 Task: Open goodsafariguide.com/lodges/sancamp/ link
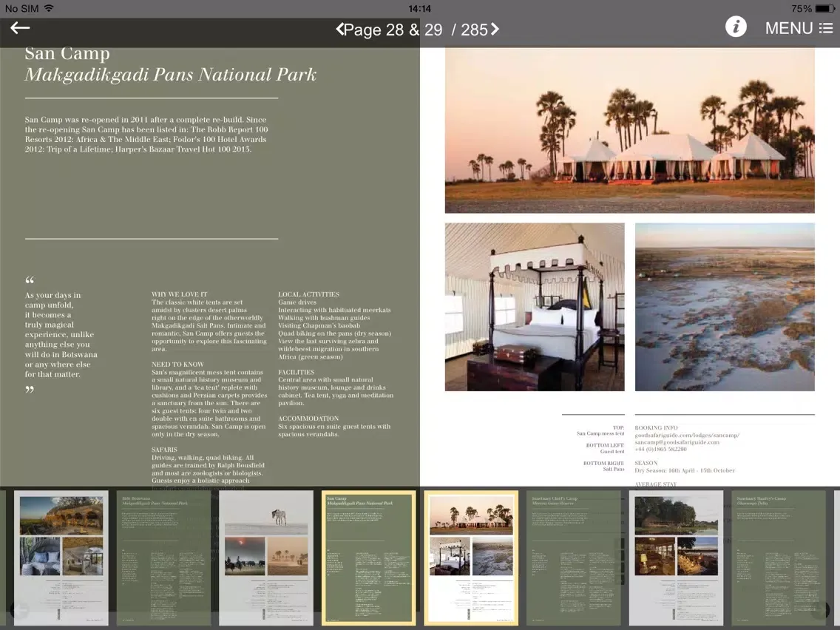687,435
